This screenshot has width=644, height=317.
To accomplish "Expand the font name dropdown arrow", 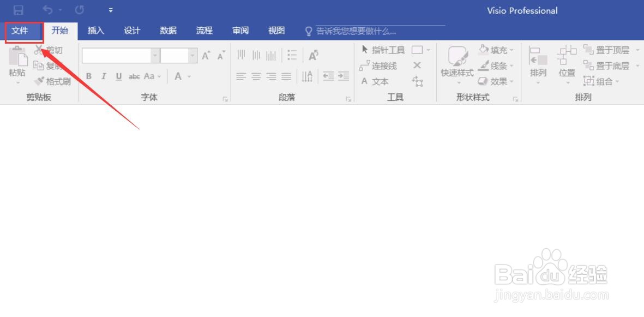I will (x=155, y=56).
